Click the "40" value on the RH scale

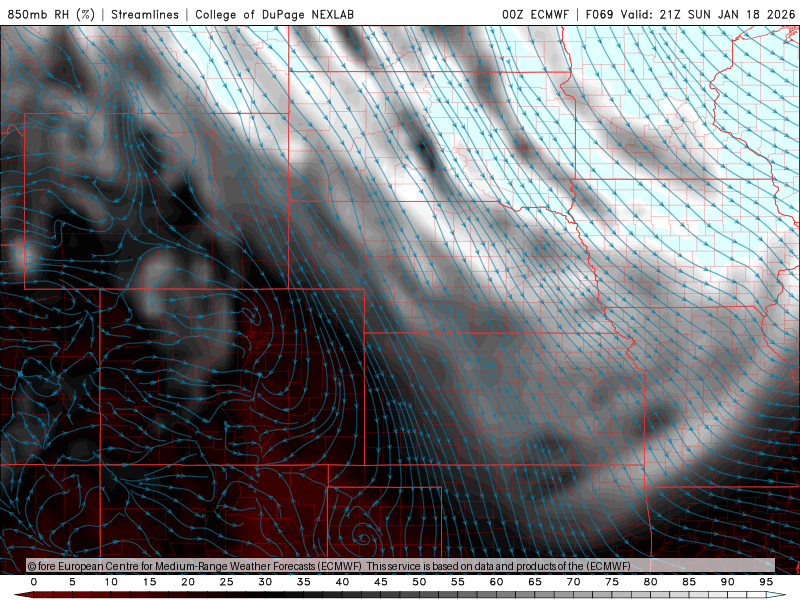(342, 582)
